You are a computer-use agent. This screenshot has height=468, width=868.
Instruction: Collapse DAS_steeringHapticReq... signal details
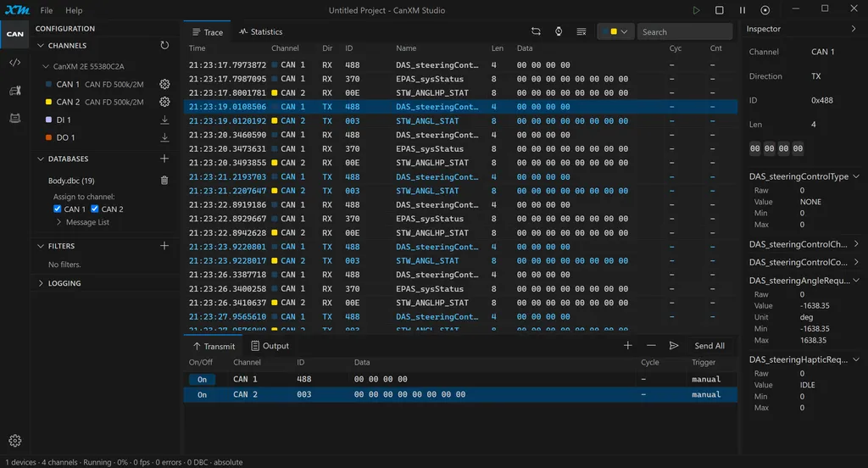856,359
